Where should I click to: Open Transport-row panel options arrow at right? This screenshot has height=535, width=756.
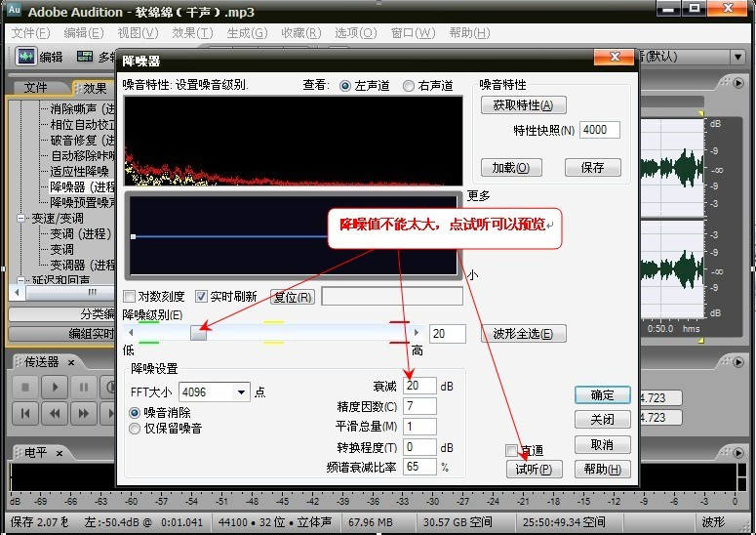pyautogui.click(x=738, y=362)
